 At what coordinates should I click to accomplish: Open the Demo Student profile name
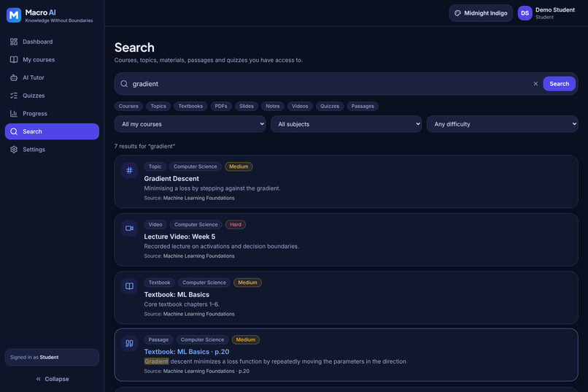point(555,9)
